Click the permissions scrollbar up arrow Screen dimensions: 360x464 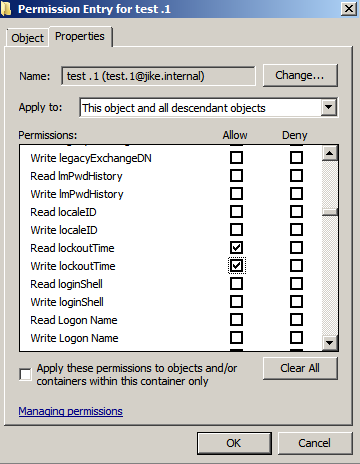pos(330,153)
